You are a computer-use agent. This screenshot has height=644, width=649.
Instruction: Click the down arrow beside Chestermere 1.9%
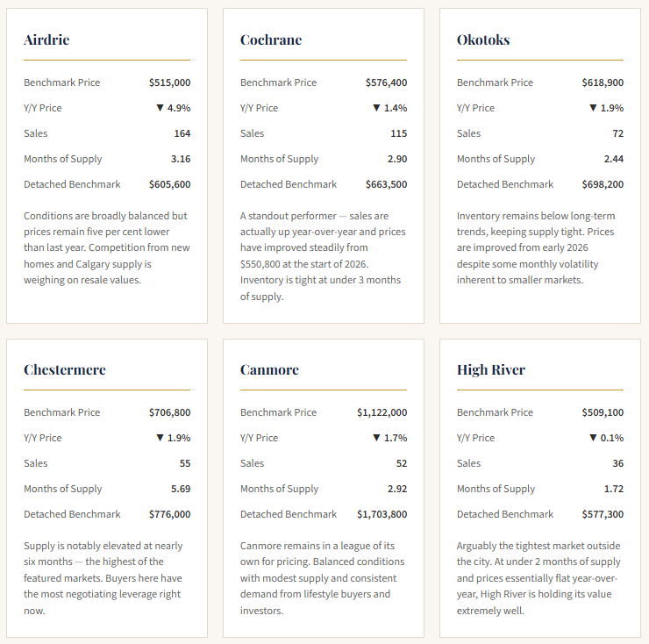point(160,438)
